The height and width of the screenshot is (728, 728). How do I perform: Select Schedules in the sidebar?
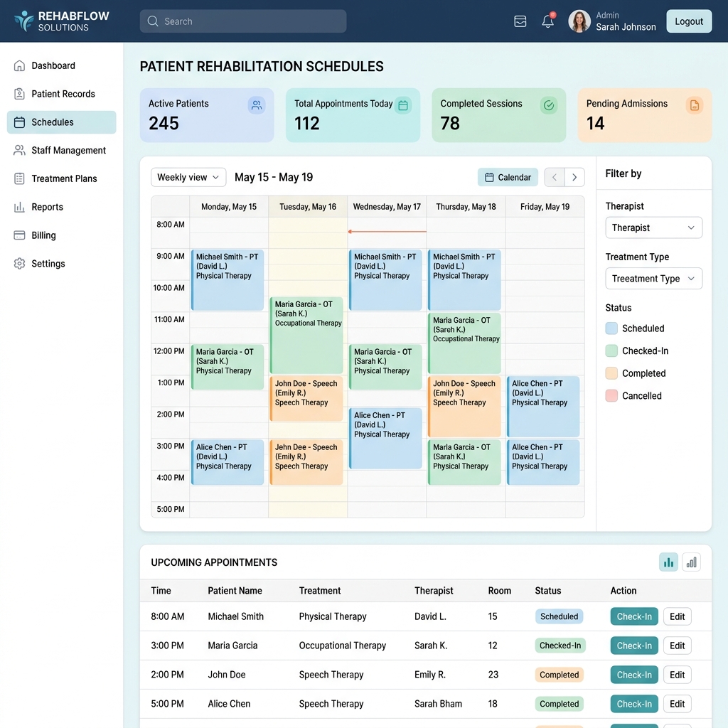[x=61, y=122]
